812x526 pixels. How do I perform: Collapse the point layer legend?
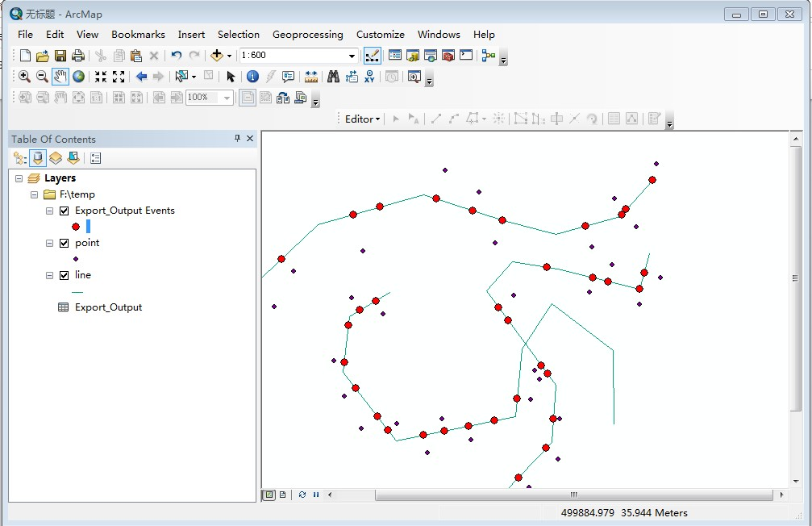click(49, 243)
